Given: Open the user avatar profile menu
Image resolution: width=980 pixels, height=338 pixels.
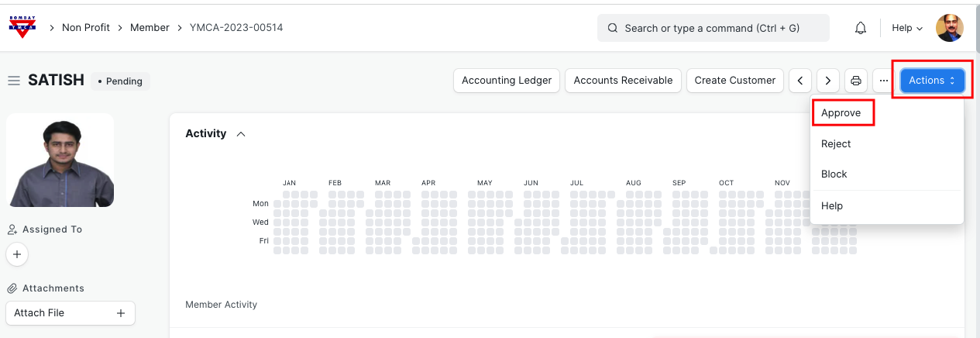Looking at the screenshot, I should [949, 28].
